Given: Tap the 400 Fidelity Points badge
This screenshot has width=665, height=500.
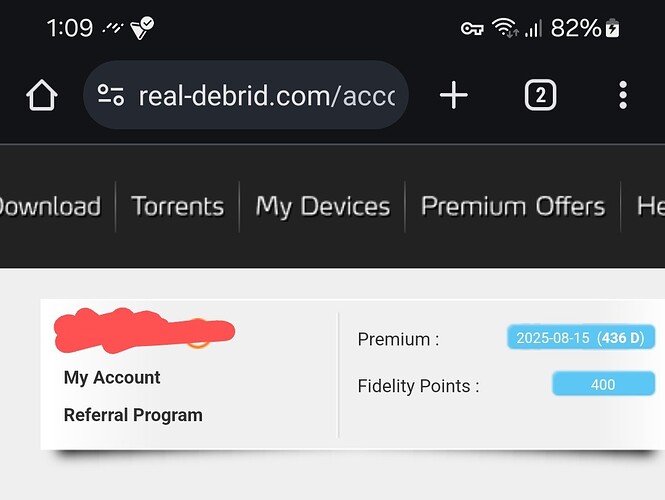Looking at the screenshot, I should pyautogui.click(x=604, y=384).
